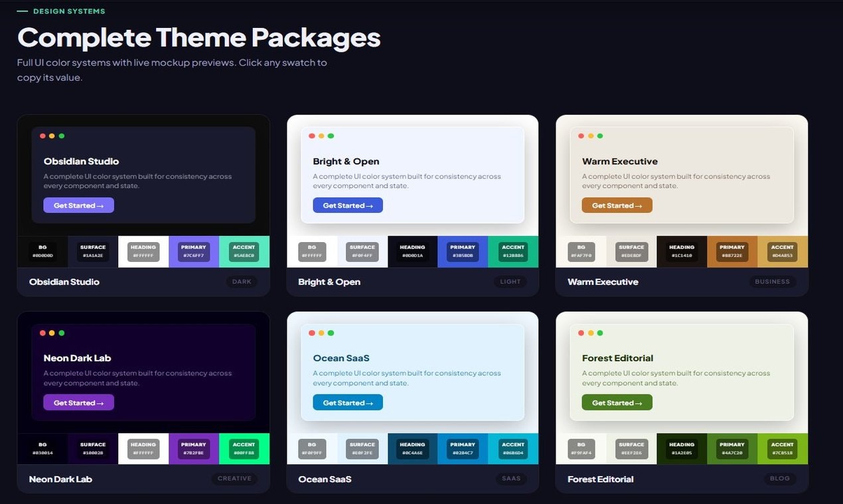Click the red window dot on Ocean SaaS preview
The width and height of the screenshot is (843, 504).
tap(312, 332)
